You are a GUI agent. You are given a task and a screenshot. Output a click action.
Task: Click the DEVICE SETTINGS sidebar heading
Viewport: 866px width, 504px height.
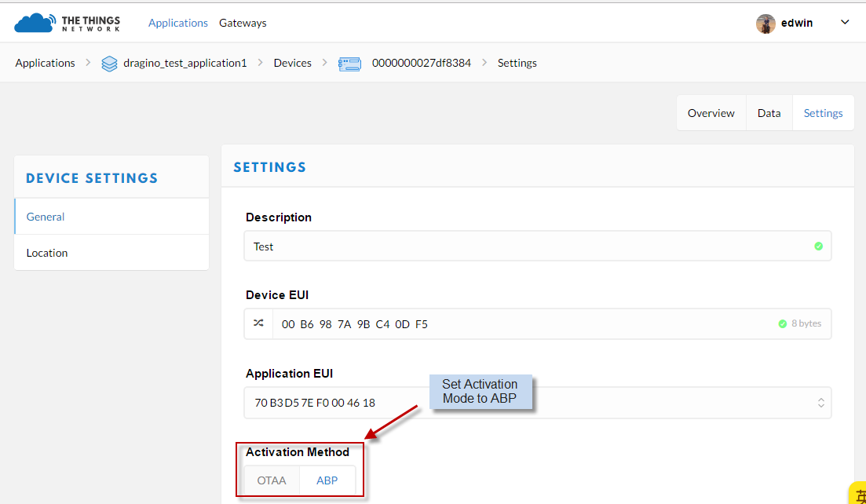coord(92,178)
